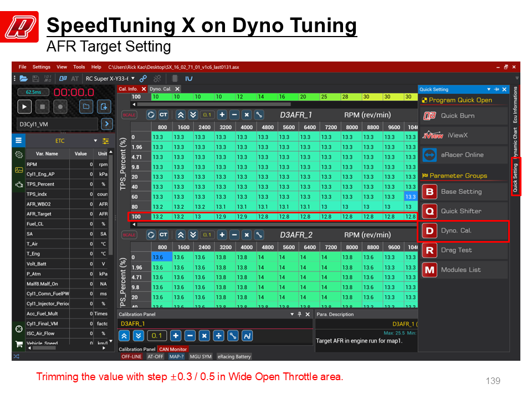The width and height of the screenshot is (532, 399).
Task: Connect ECU using the chain link icon
Action: point(143,79)
